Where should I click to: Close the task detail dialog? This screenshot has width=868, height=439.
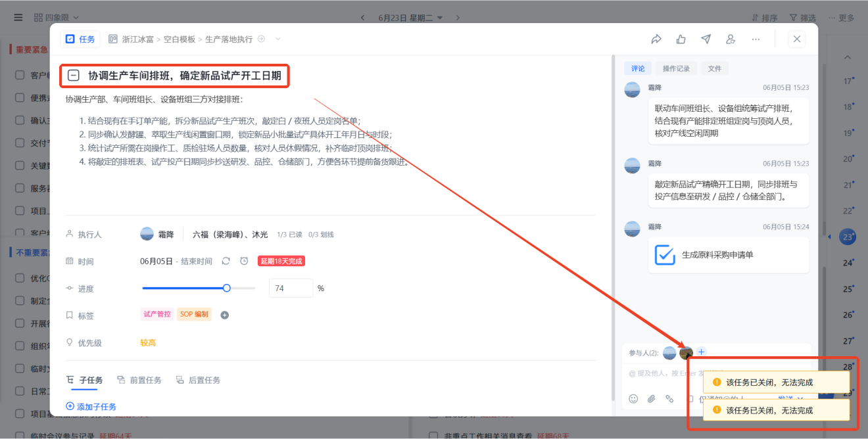tap(797, 39)
